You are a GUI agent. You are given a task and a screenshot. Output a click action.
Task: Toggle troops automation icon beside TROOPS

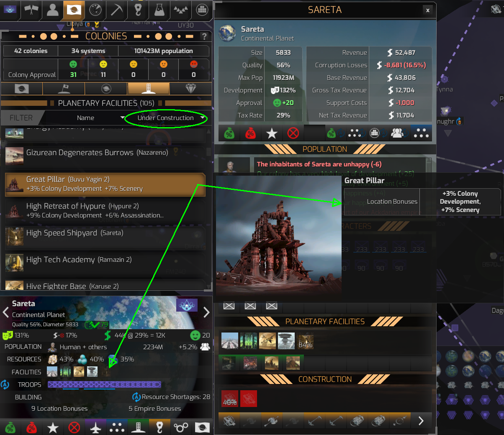5,384
